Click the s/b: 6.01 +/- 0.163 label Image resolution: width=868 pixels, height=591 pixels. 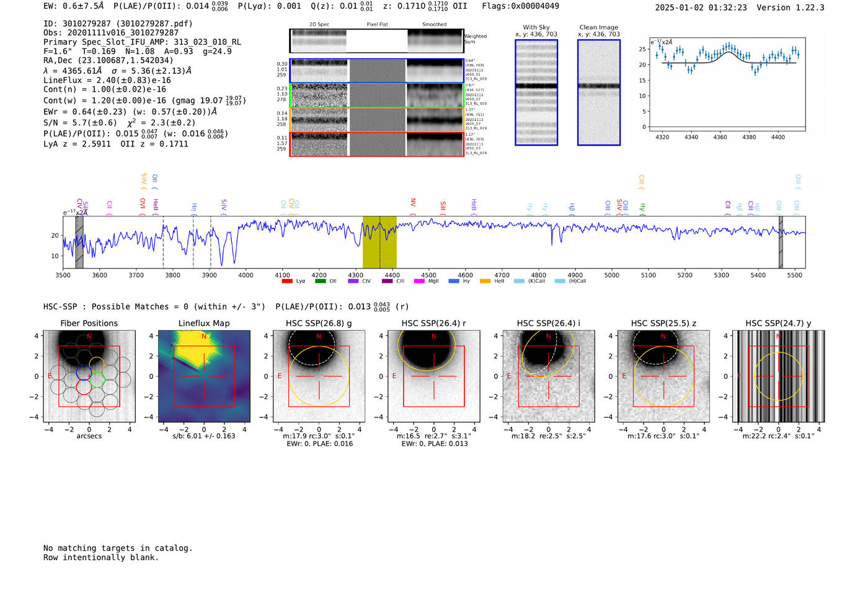point(204,436)
